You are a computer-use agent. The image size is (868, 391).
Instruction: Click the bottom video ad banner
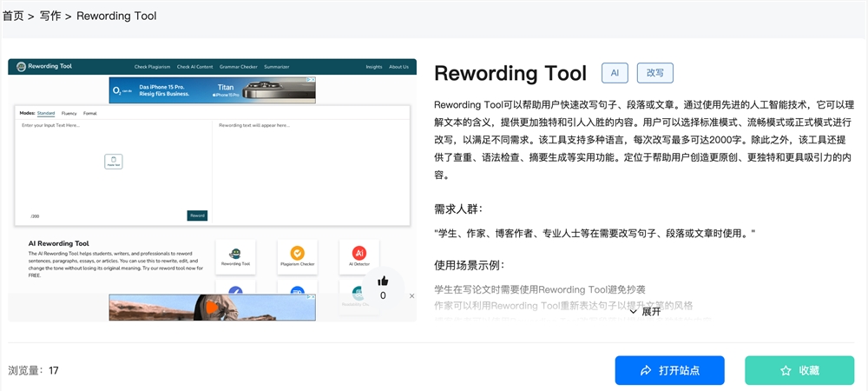pyautogui.click(x=213, y=308)
